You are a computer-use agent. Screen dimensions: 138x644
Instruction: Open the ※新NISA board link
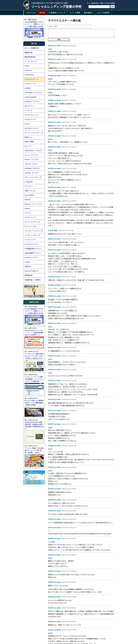click(34, 267)
